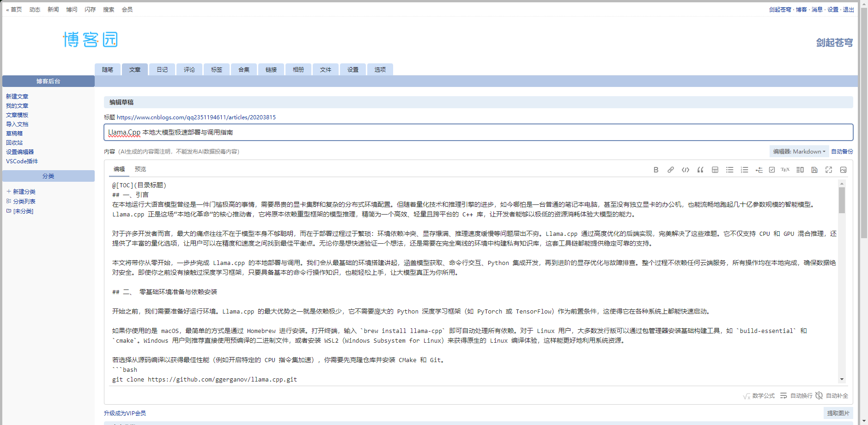Click 新建分类 to add a category

point(21,191)
